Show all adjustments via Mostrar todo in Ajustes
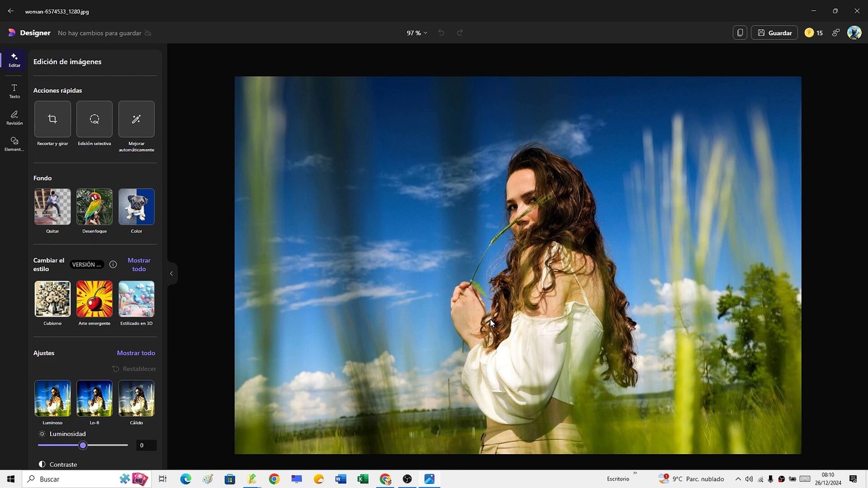Viewport: 868px width, 488px height. coord(136,353)
